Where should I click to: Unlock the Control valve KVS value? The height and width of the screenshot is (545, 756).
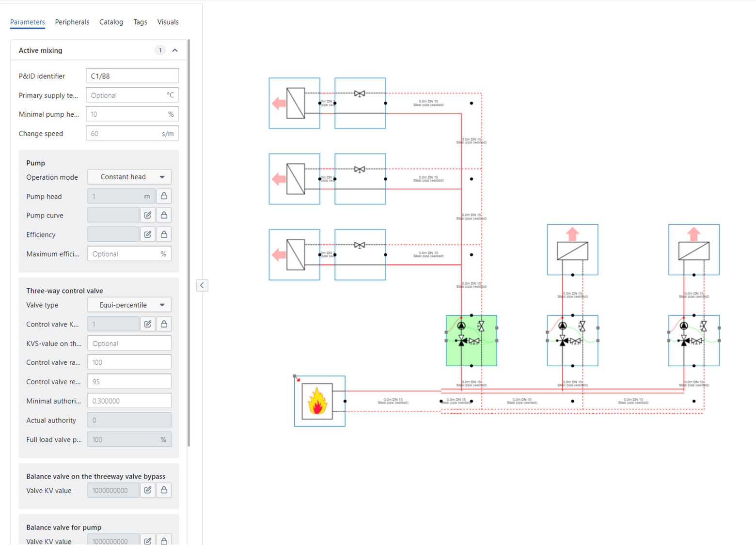tap(164, 324)
